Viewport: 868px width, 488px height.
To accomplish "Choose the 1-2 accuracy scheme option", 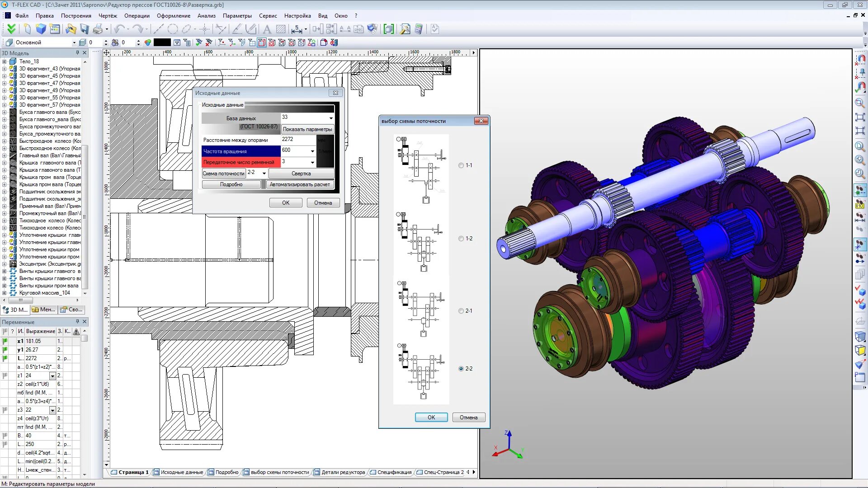I will [461, 239].
